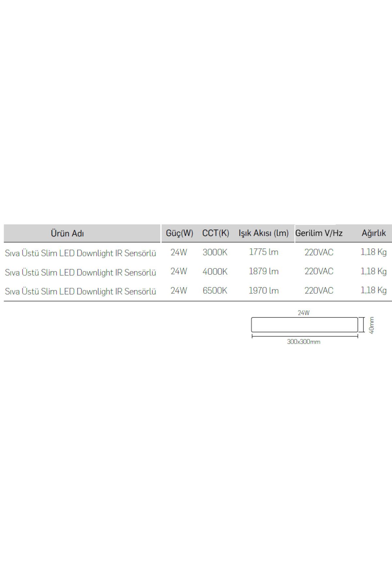Click the 40mm height label
Screen dimensions: 392x588
[x=371, y=325]
